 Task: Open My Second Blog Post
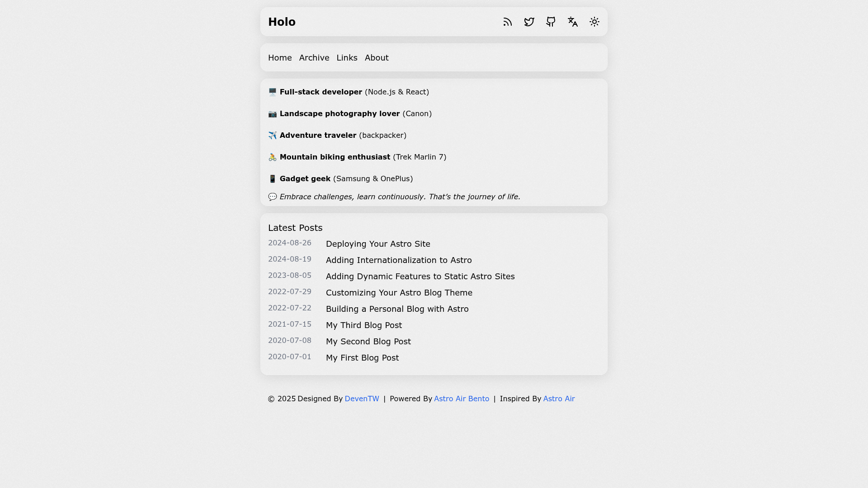tap(368, 342)
